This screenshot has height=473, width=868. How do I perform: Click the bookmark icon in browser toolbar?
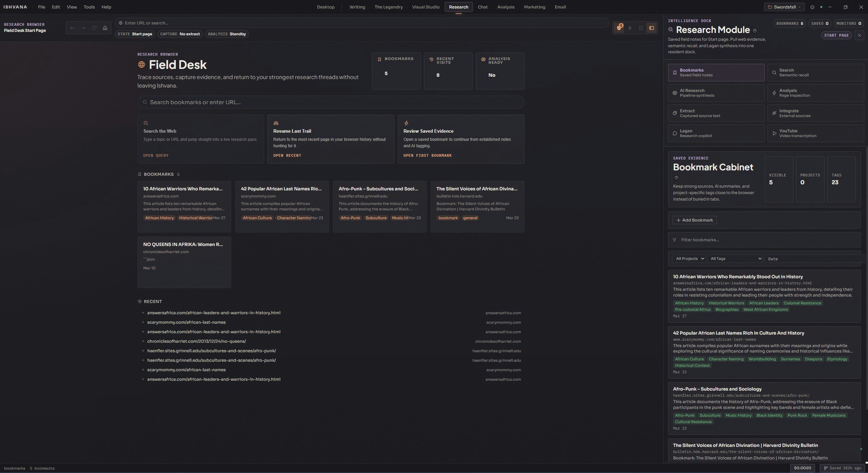tap(641, 28)
